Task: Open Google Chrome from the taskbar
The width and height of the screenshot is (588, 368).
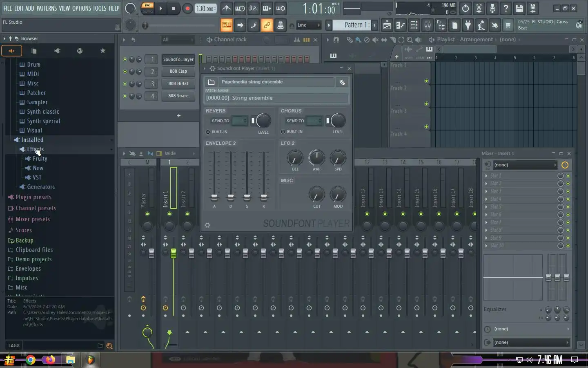Action: click(x=31, y=360)
